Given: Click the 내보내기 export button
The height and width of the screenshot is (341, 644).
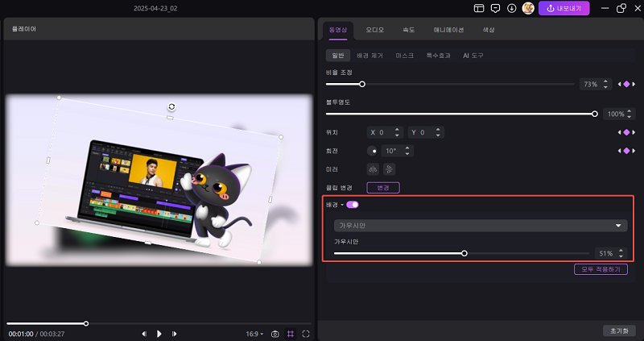Looking at the screenshot, I should pos(564,8).
